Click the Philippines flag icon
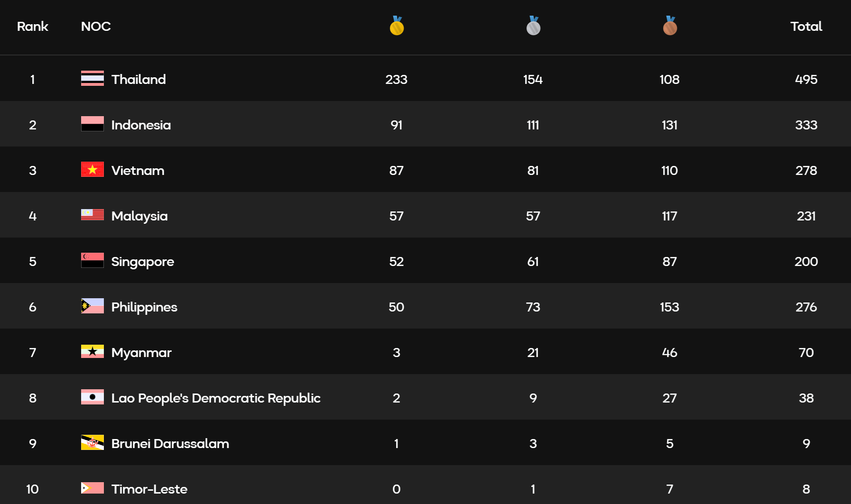The height and width of the screenshot is (504, 851). [92, 306]
